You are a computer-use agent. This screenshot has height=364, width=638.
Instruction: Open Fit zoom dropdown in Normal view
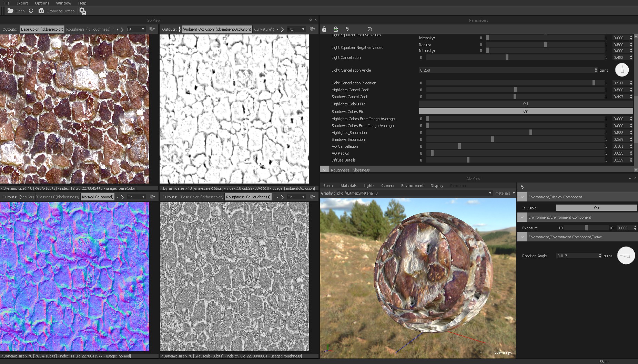click(136, 197)
